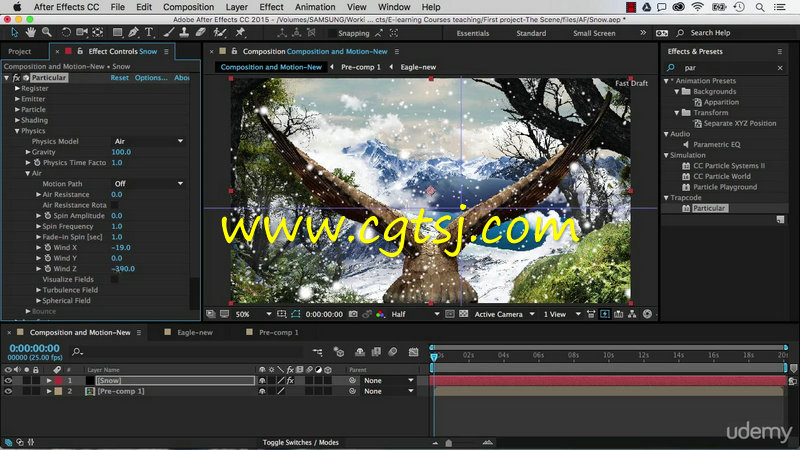Hide the Snow layer with eye icon
800x450 pixels.
tap(8, 381)
